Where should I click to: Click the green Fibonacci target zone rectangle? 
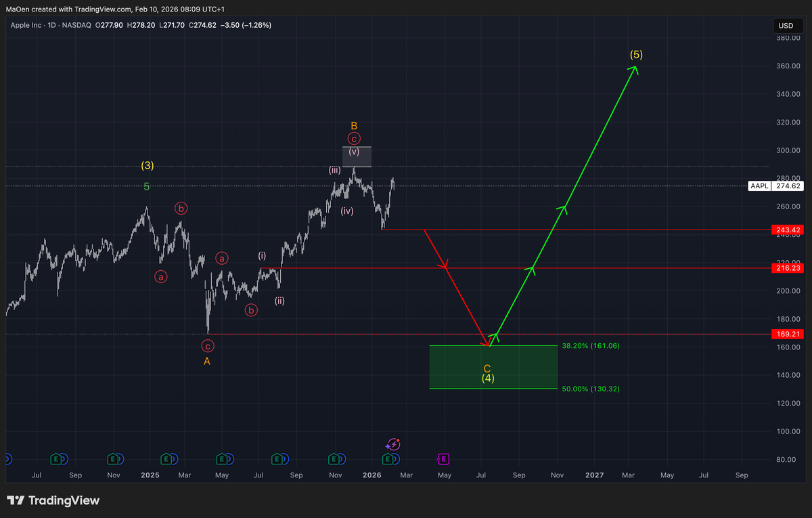pyautogui.click(x=460, y=367)
